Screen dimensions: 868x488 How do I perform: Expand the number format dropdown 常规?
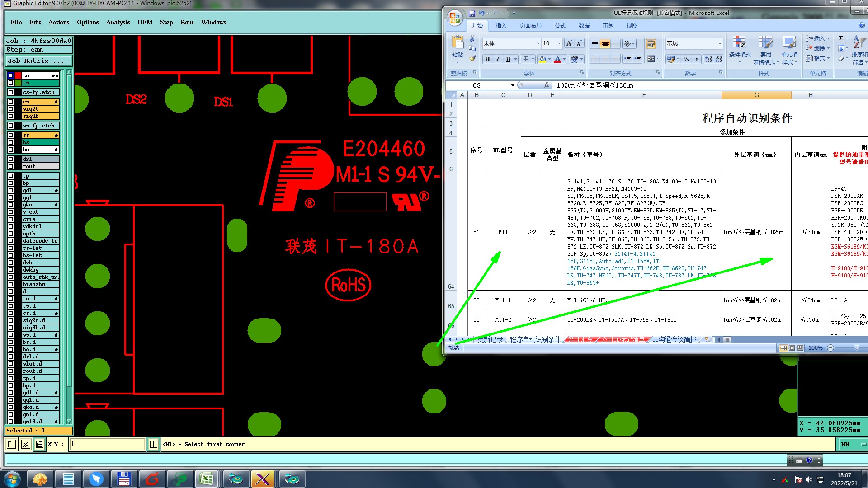coord(720,43)
